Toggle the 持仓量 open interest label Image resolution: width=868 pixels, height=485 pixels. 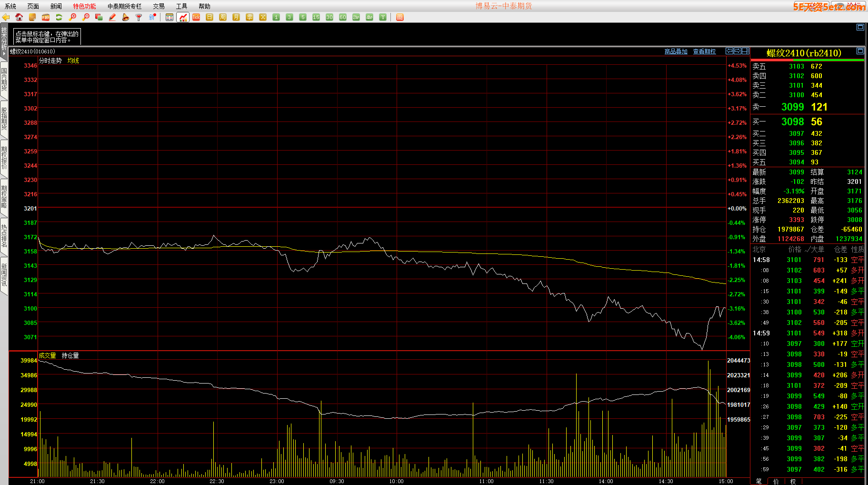click(70, 355)
